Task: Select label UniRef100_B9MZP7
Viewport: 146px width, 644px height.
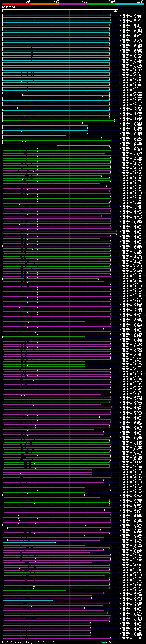Action: pos(131,120)
